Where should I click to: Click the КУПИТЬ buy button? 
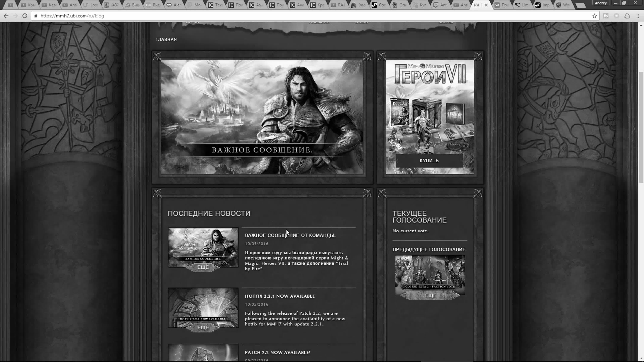click(429, 161)
